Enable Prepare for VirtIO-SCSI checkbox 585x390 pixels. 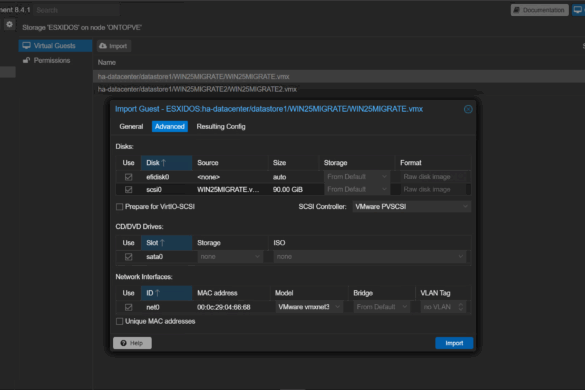pos(119,207)
